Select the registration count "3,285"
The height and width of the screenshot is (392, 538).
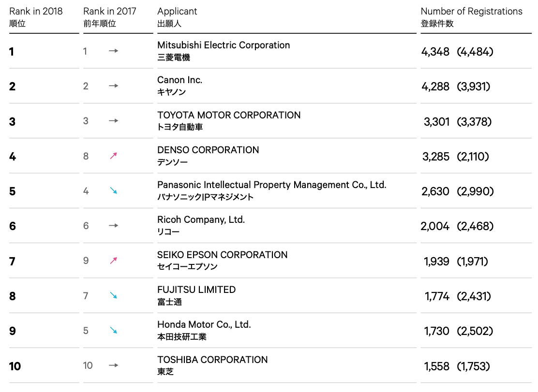coord(436,157)
